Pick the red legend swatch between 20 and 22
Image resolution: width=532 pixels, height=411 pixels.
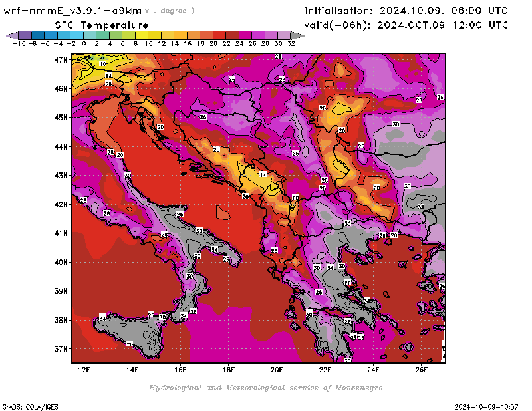[219, 35]
